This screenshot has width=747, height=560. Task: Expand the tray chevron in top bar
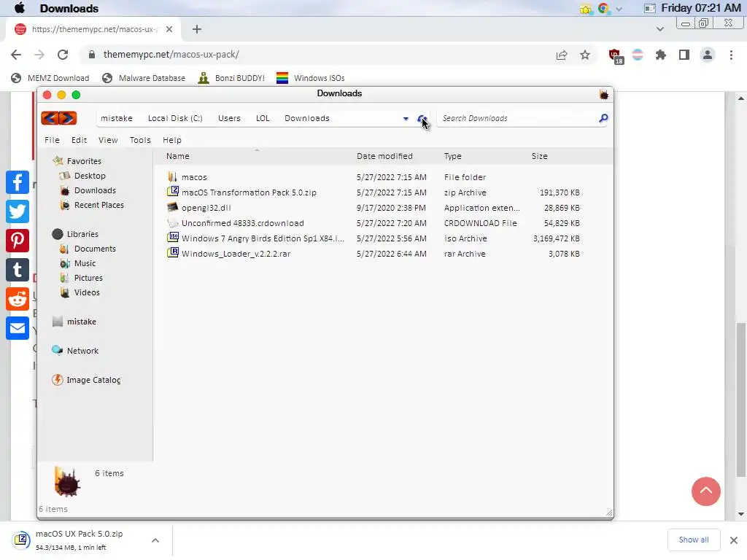click(619, 9)
